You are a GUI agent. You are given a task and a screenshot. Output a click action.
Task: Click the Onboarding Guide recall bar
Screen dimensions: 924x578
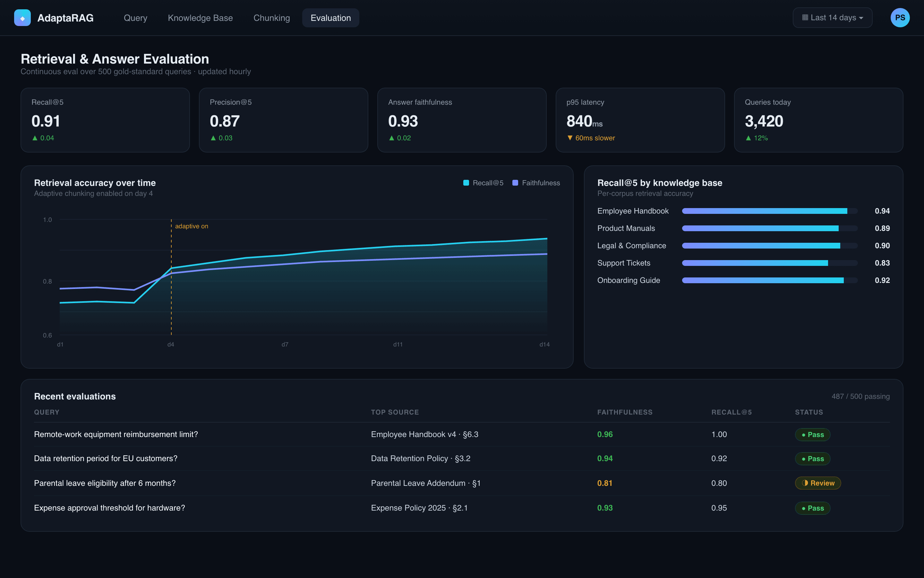770,280
